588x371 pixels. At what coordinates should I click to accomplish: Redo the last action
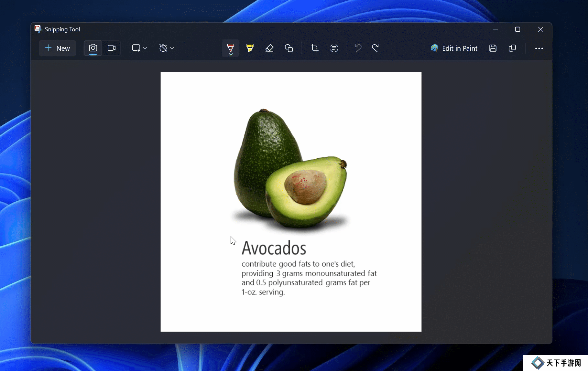(375, 48)
